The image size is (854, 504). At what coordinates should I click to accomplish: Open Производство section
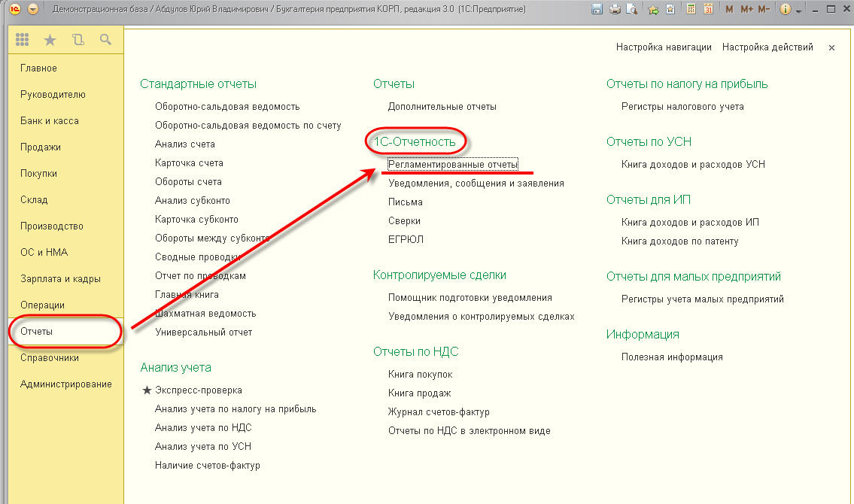(52, 226)
